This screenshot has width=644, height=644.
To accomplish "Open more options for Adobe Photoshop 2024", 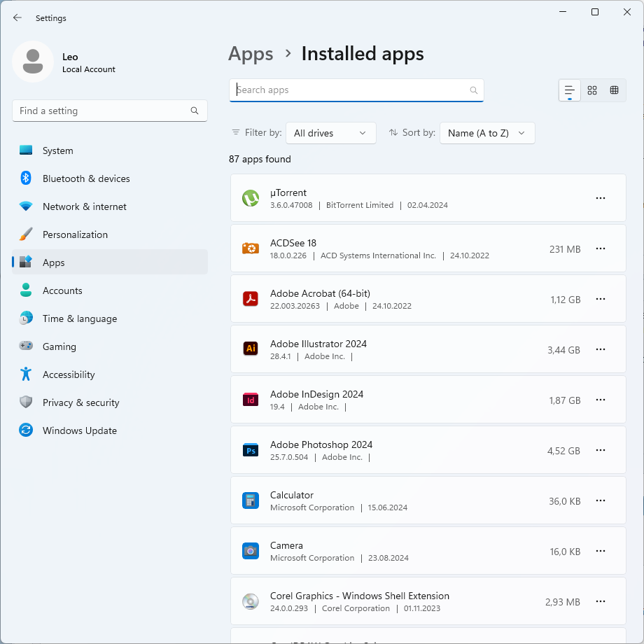I will coord(600,450).
